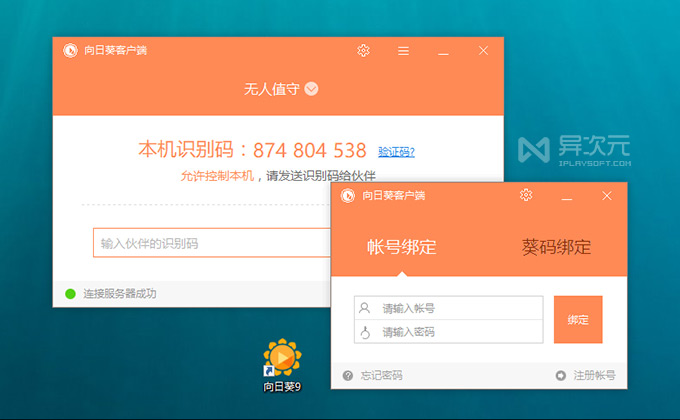This screenshot has height=420, width=680.
Task: Click 允许控制本机 orange text
Action: tap(217, 176)
